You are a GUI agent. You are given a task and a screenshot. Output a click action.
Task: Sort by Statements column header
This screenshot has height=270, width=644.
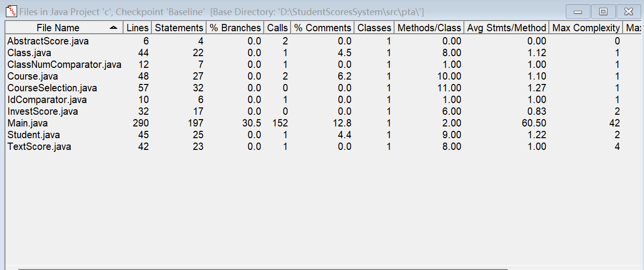point(179,28)
